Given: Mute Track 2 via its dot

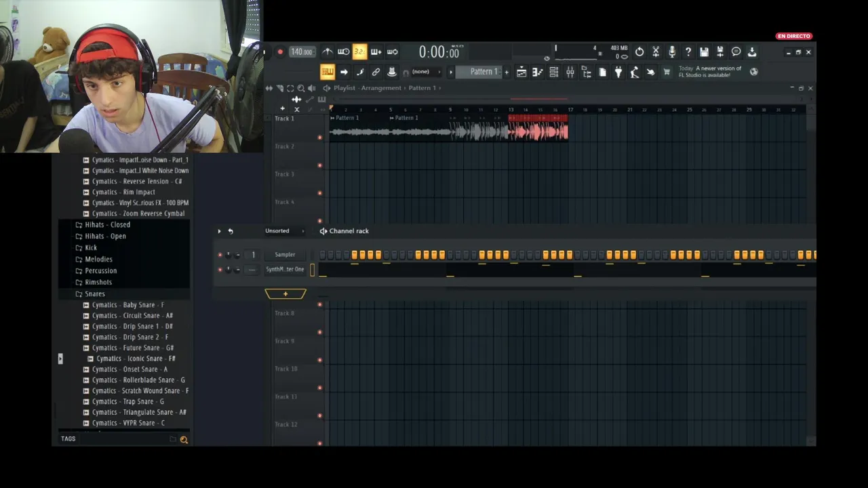Looking at the screenshot, I should [x=320, y=165].
